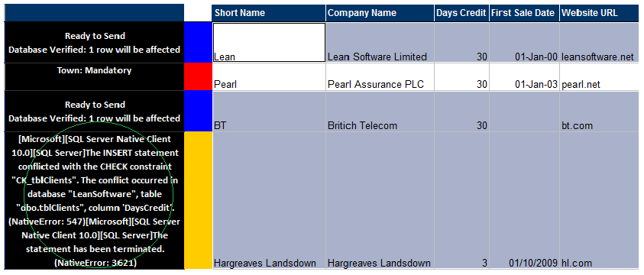
Task: Select the Pearl Assurance PLC cell
Action: [380, 77]
